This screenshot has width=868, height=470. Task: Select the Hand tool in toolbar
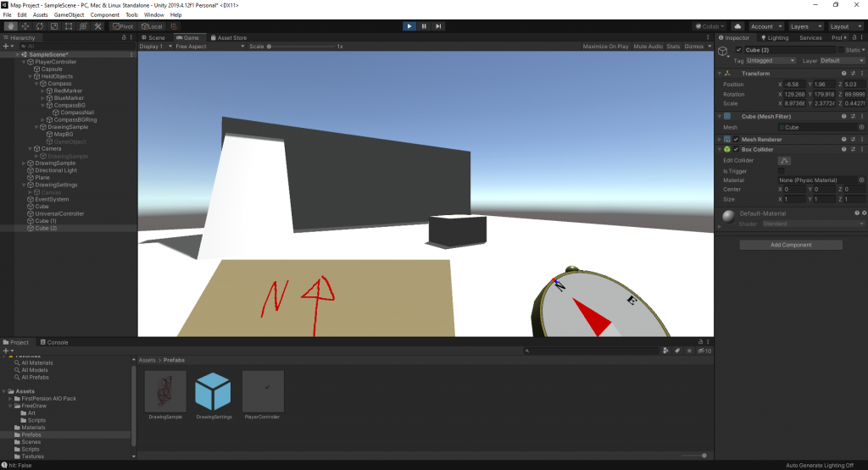11,26
